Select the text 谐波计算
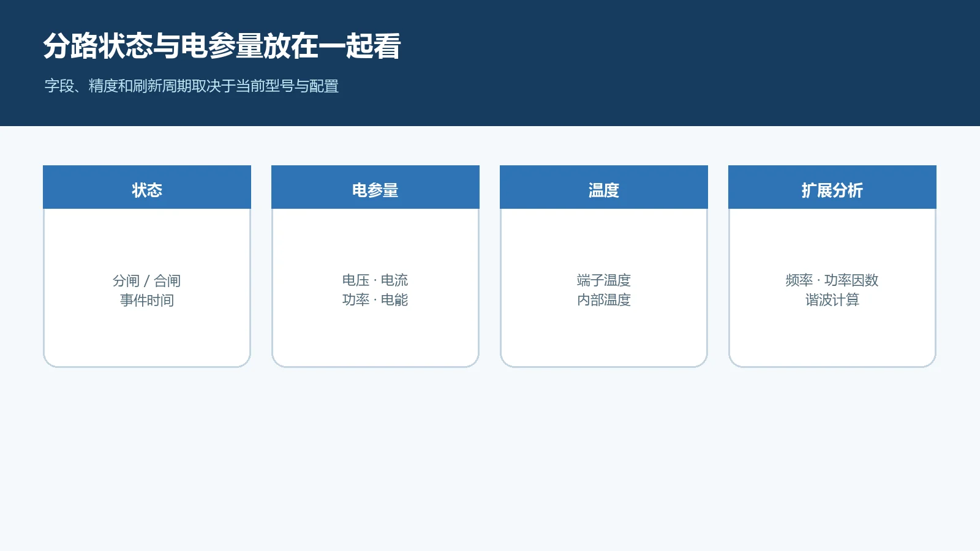The width and height of the screenshot is (980, 551). click(x=832, y=300)
